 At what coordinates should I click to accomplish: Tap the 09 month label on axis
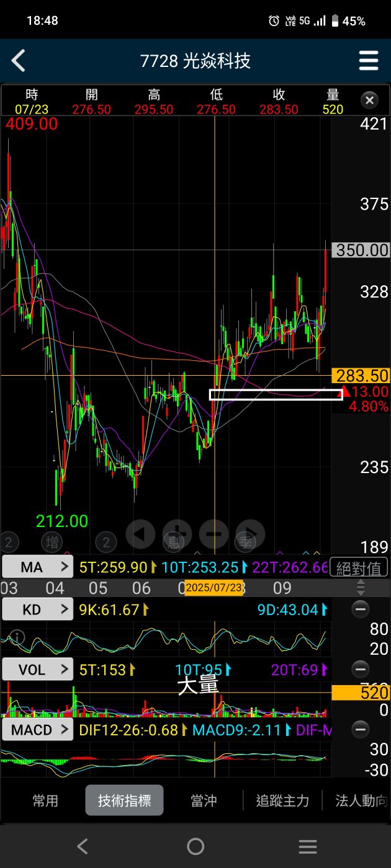coord(282,588)
